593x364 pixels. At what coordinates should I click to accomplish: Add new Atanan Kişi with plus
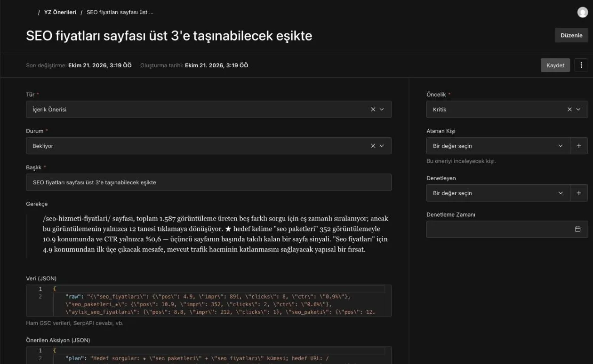click(579, 146)
